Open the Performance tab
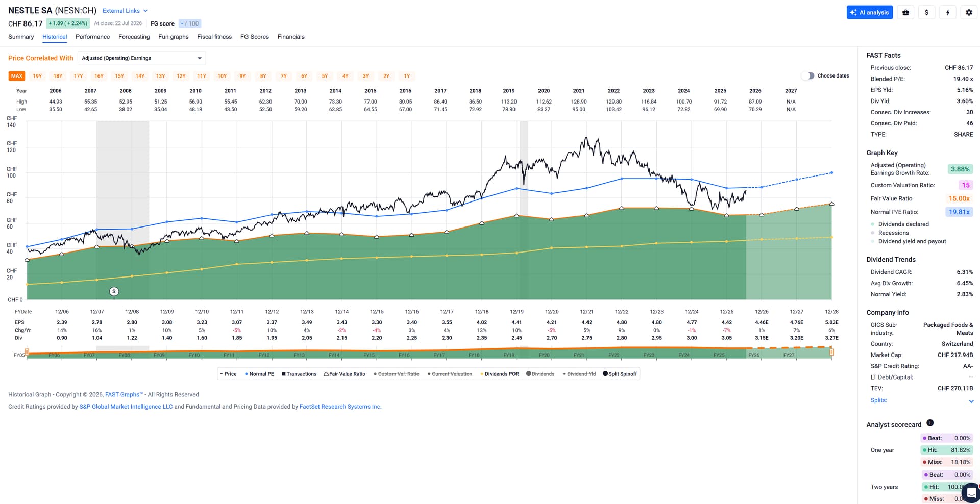Image resolution: width=980 pixels, height=504 pixels. pos(92,37)
